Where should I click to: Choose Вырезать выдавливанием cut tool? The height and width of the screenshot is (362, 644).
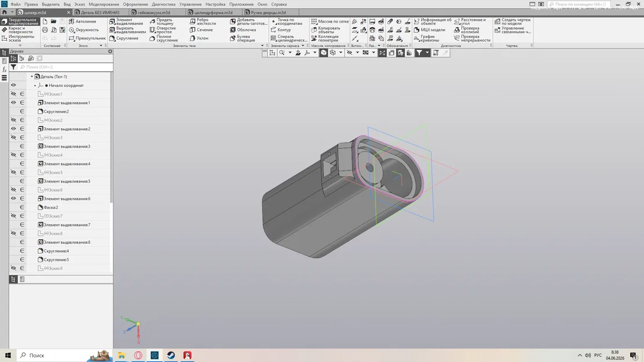(x=128, y=30)
